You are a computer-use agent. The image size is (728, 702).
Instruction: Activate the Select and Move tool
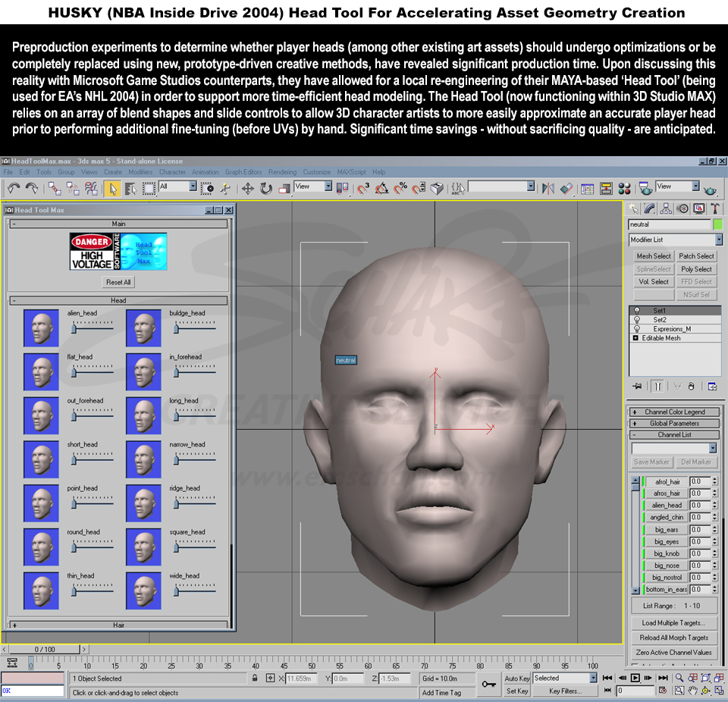247,189
